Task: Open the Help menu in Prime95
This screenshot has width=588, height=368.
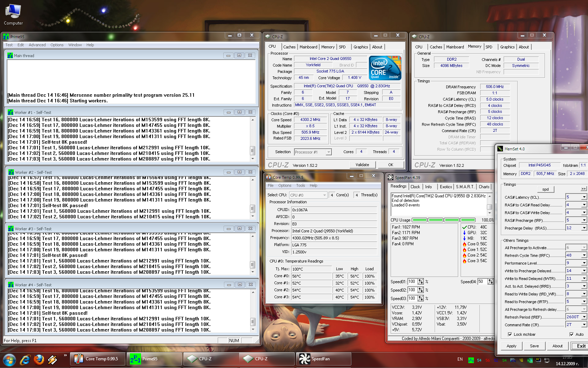Action: 90,45
